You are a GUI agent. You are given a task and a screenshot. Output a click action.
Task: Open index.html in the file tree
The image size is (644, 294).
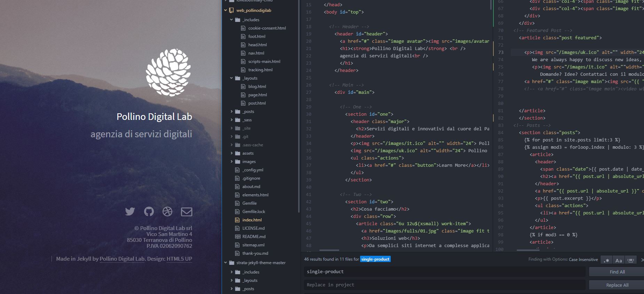[x=252, y=220]
